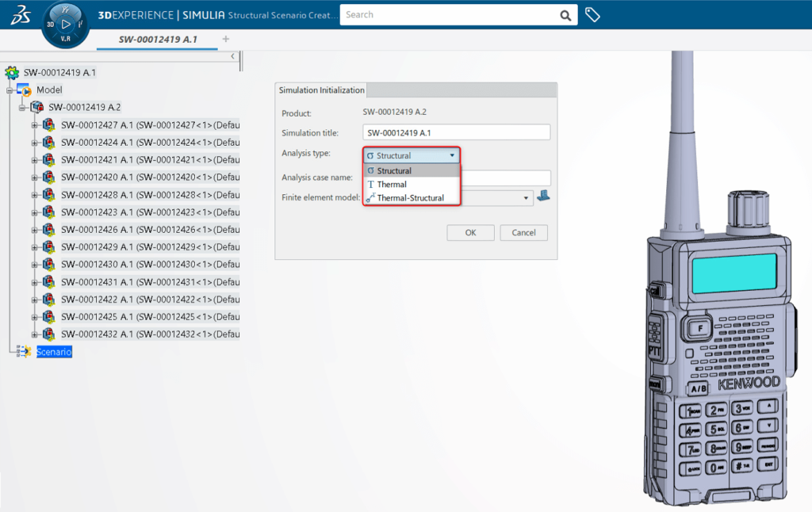This screenshot has height=512, width=812.
Task: Switch to the SW-00012419 A.1 tab
Action: click(158, 40)
